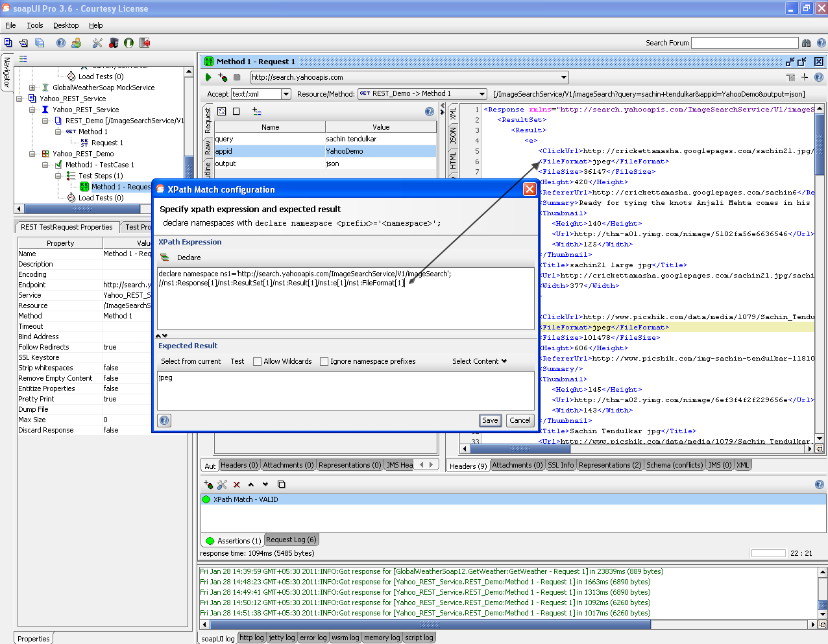828x644 pixels.
Task: Open the error log tab
Action: pos(313,638)
